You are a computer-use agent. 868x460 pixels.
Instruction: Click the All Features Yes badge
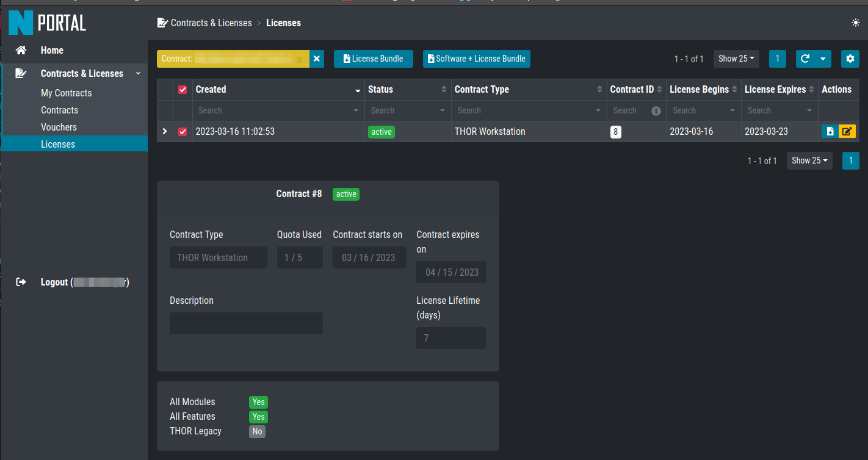[258, 417]
